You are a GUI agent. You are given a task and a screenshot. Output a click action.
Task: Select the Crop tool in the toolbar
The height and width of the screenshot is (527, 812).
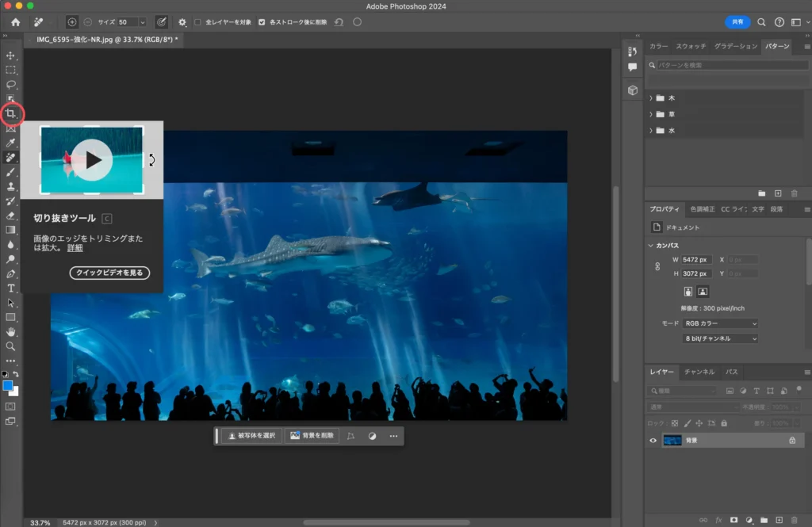click(x=11, y=113)
